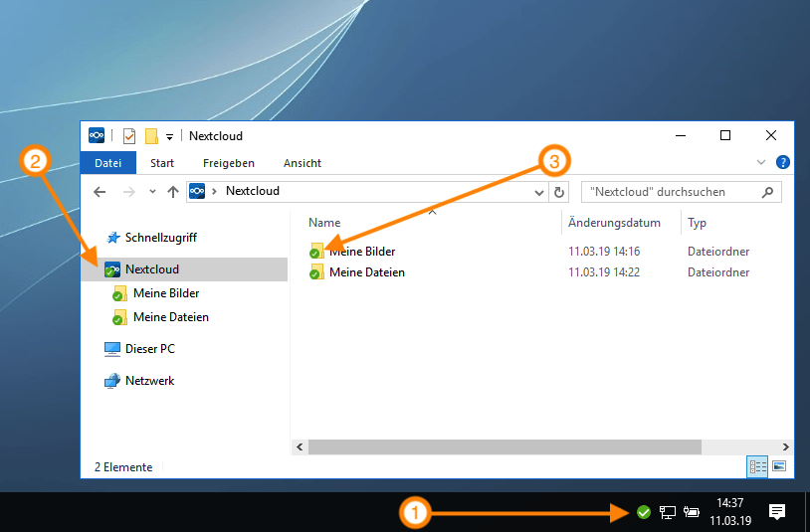Click the date 11.03.19 14:22
The image size is (810, 532).
(604, 271)
